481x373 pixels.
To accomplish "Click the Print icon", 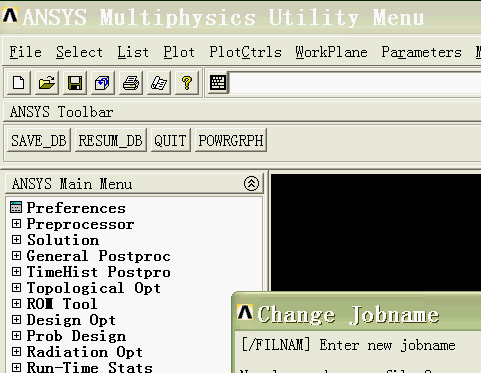I will pyautogui.click(x=131, y=83).
